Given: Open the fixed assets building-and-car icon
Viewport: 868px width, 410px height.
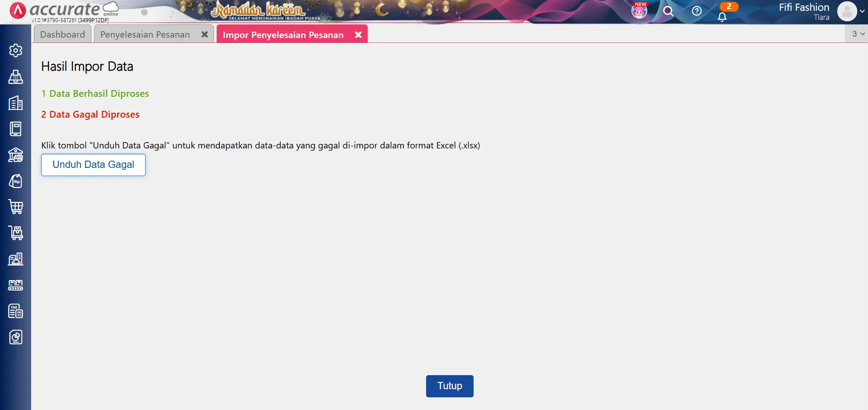Looking at the screenshot, I should pos(15,259).
